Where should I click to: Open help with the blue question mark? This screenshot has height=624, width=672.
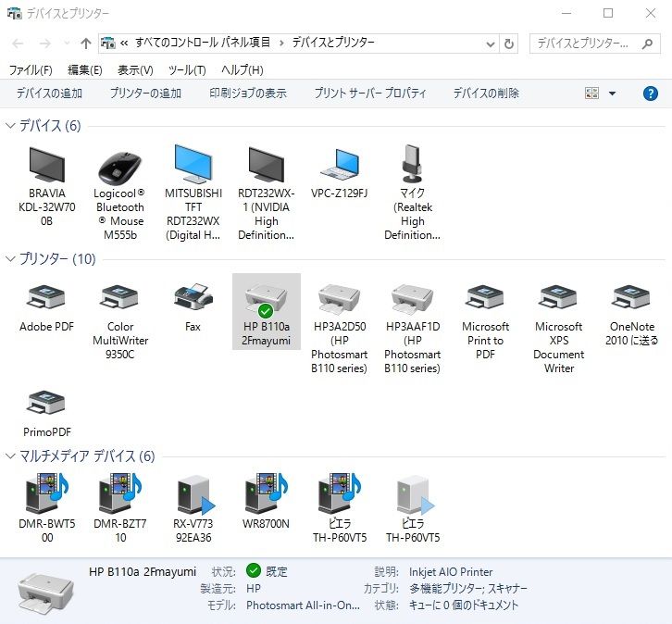650,93
